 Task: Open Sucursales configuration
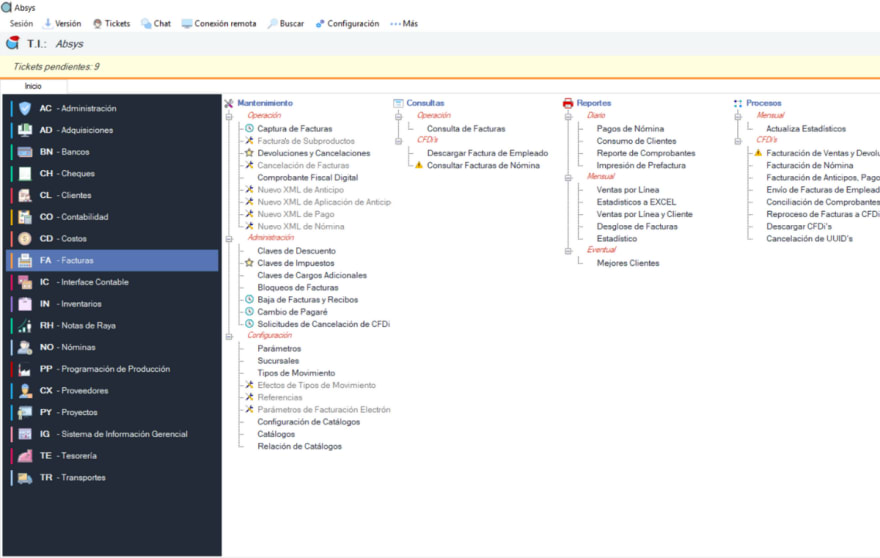coord(278,361)
